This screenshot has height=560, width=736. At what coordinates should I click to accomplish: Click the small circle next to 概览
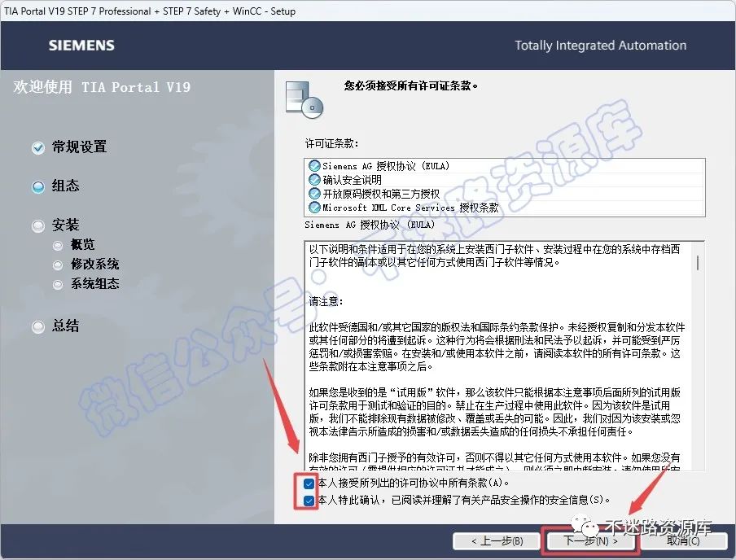[58, 246]
